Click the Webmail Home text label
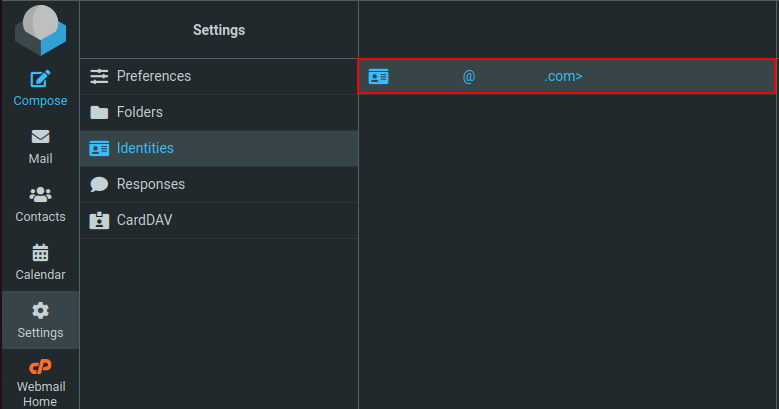The height and width of the screenshot is (409, 779). [40, 393]
